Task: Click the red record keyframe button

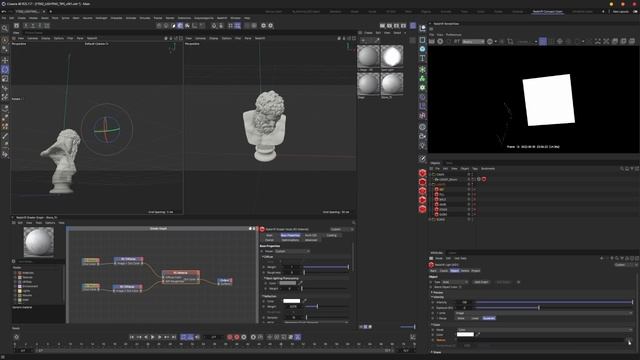Action: (230, 337)
